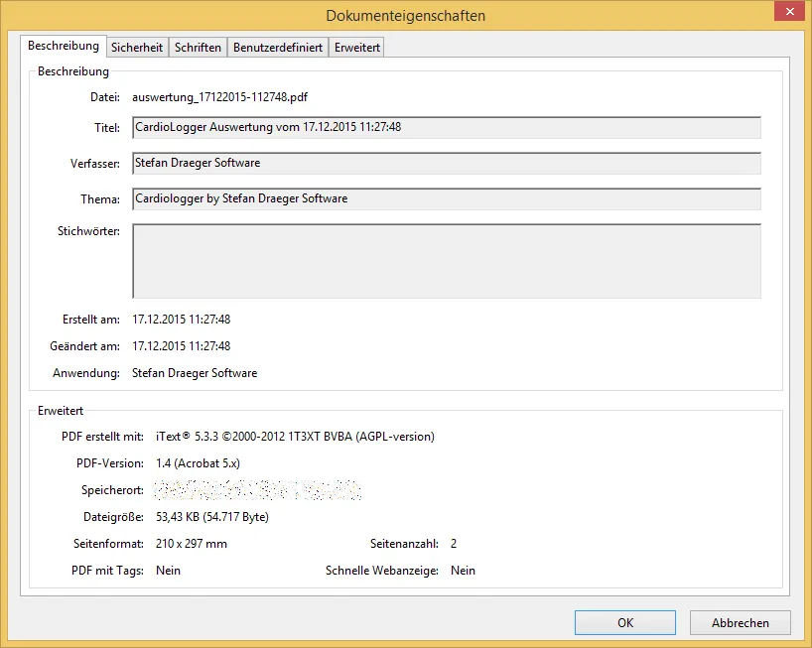
Task: Click the Erstellt am date value
Action: point(182,320)
